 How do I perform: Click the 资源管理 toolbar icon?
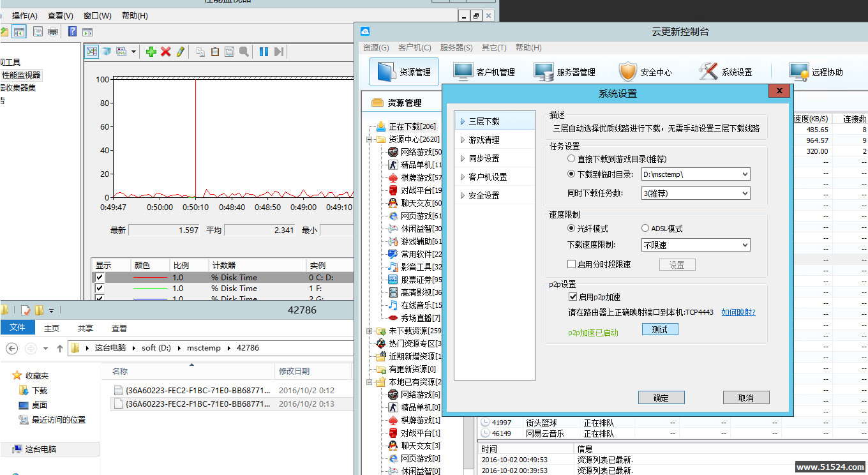[404, 72]
